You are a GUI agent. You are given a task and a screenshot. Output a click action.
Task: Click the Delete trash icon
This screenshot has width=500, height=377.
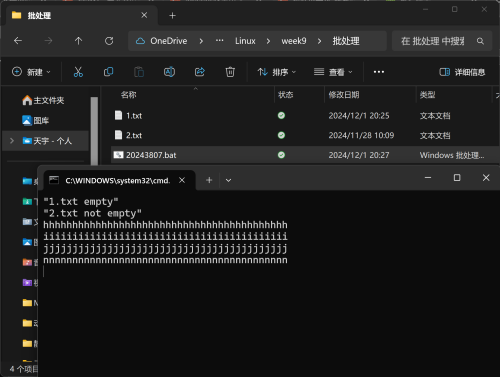coord(230,72)
